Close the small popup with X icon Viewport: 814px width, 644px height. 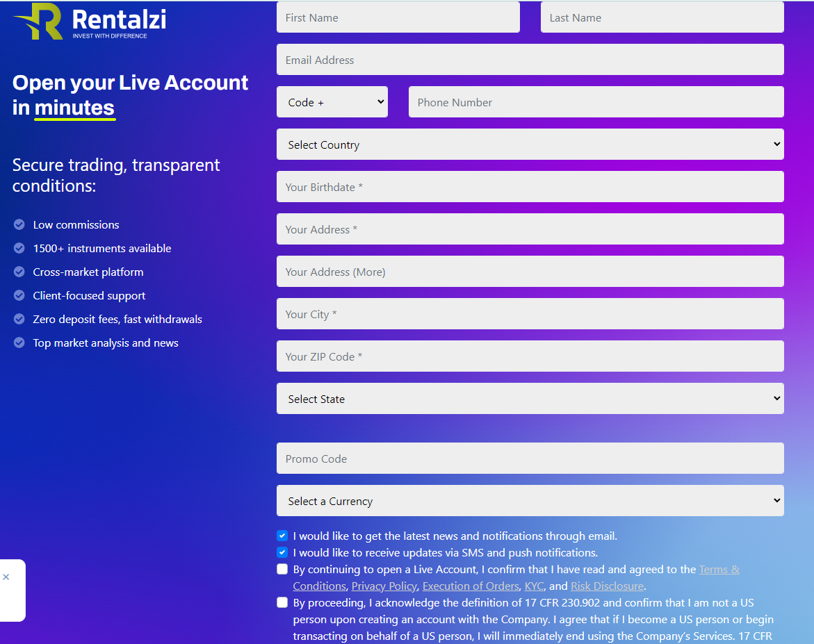tap(6, 577)
